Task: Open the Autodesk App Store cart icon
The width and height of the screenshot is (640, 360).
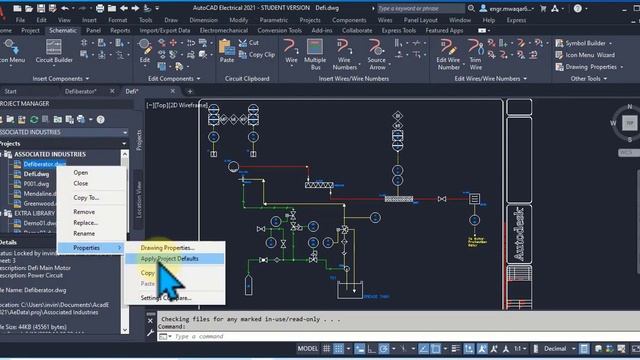Action: click(543, 8)
